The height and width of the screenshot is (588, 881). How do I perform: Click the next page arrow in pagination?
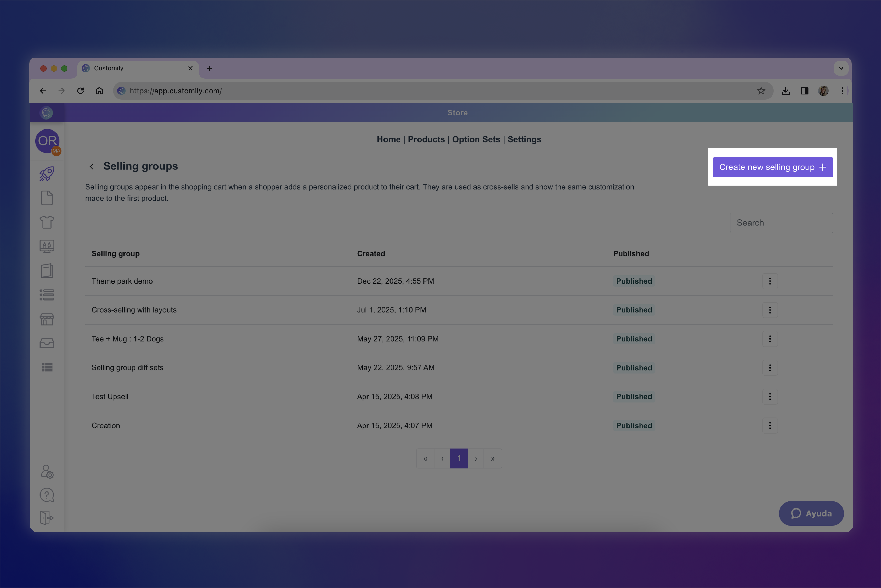click(476, 459)
